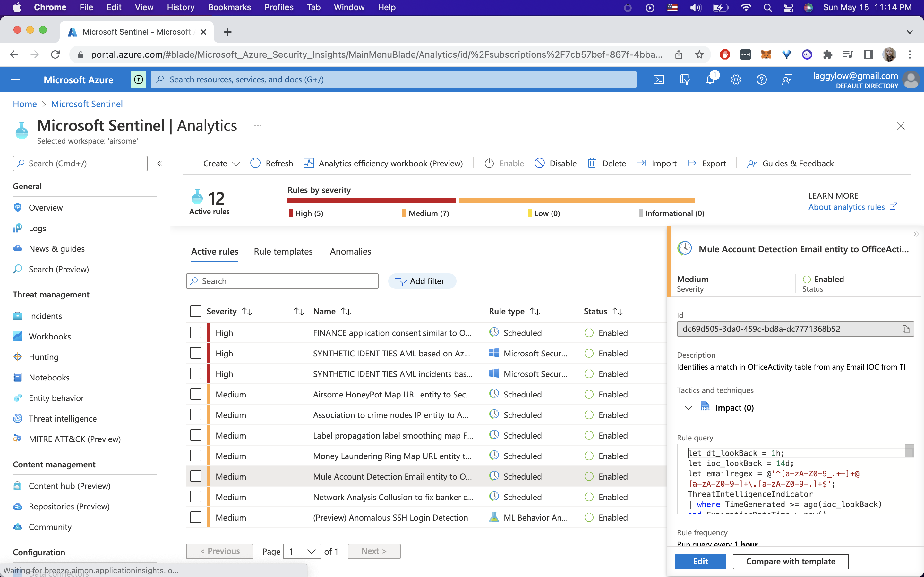Open the Azure notifications bell
924x577 pixels.
pos(710,79)
